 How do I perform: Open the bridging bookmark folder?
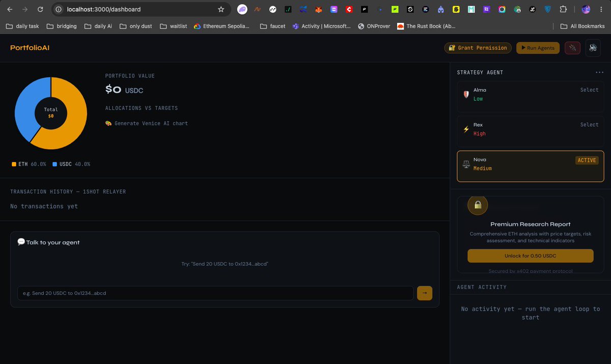(x=61, y=26)
